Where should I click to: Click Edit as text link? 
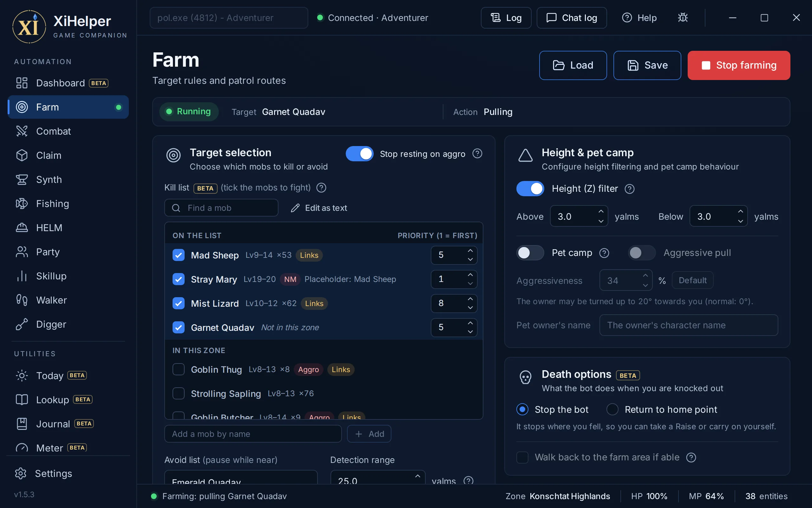tap(319, 208)
